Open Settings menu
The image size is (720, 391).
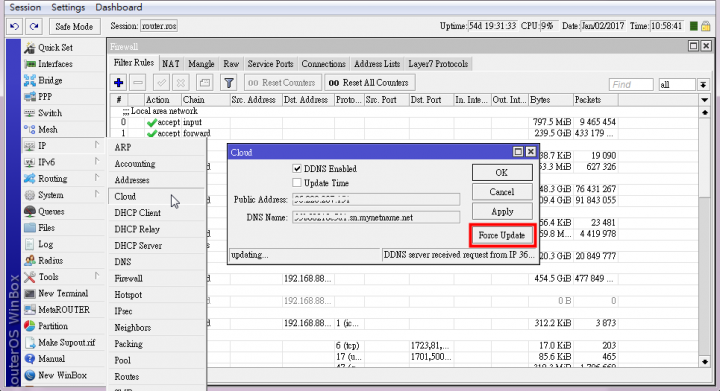pyautogui.click(x=68, y=7)
